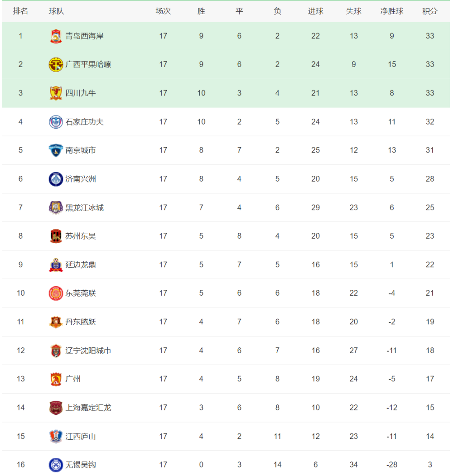Click the 南京城市 team crest
Viewport: 453px width, 476px height.
(x=56, y=150)
